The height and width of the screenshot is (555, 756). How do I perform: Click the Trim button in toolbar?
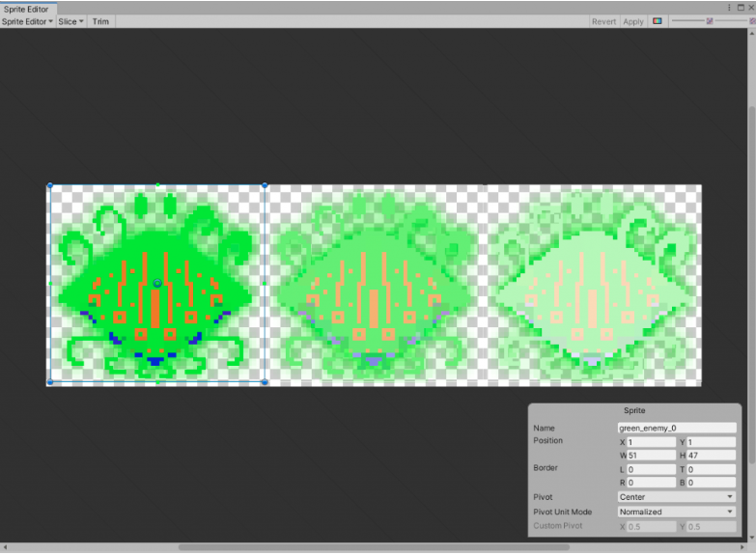point(100,21)
